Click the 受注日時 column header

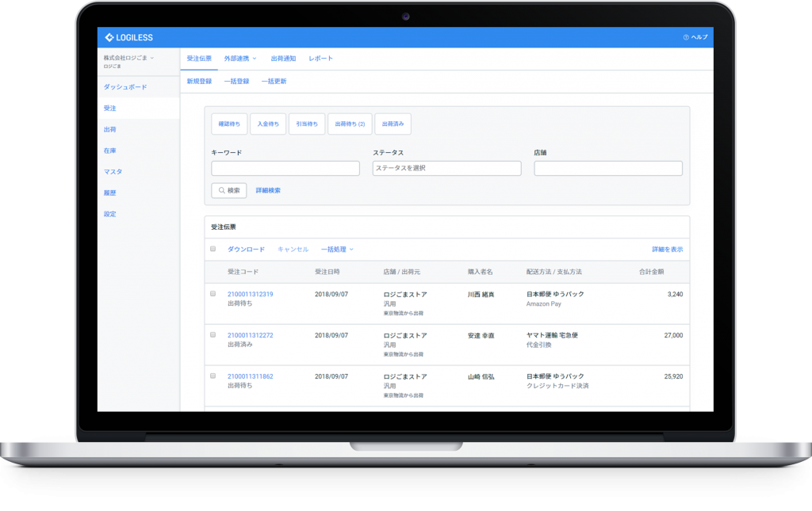[327, 272]
